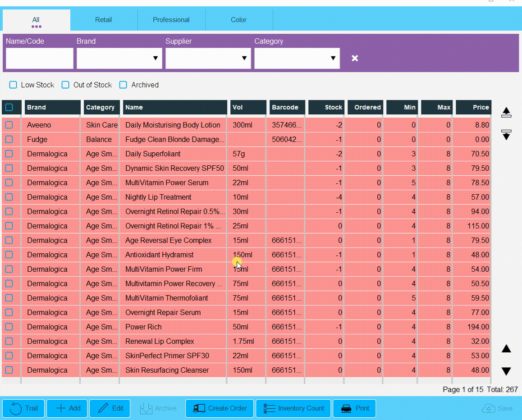Select Daily Moisturising Body Lotion name cell
522x420 pixels.
(x=173, y=125)
